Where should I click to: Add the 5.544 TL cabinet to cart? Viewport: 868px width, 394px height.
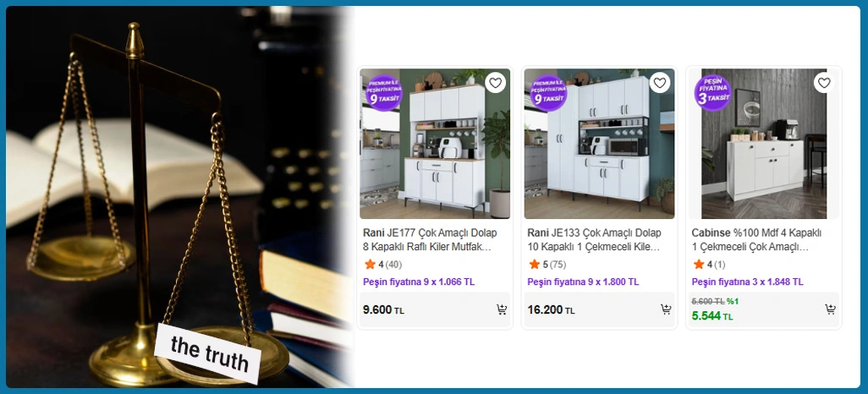click(831, 310)
